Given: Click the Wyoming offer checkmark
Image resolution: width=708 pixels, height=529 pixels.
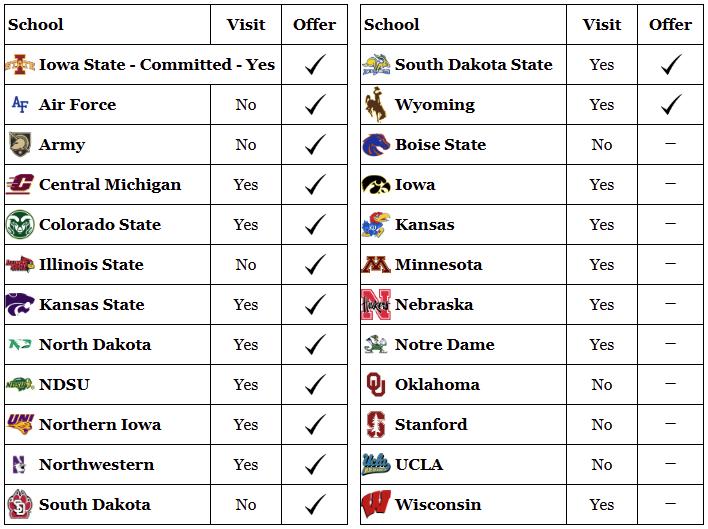Looking at the screenshot, I should click(671, 105).
